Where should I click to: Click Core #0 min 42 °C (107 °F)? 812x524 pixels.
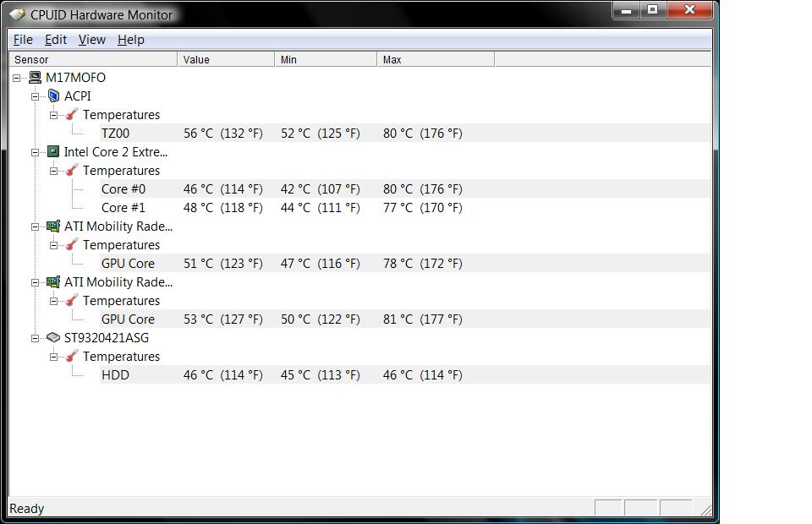pyautogui.click(x=321, y=189)
